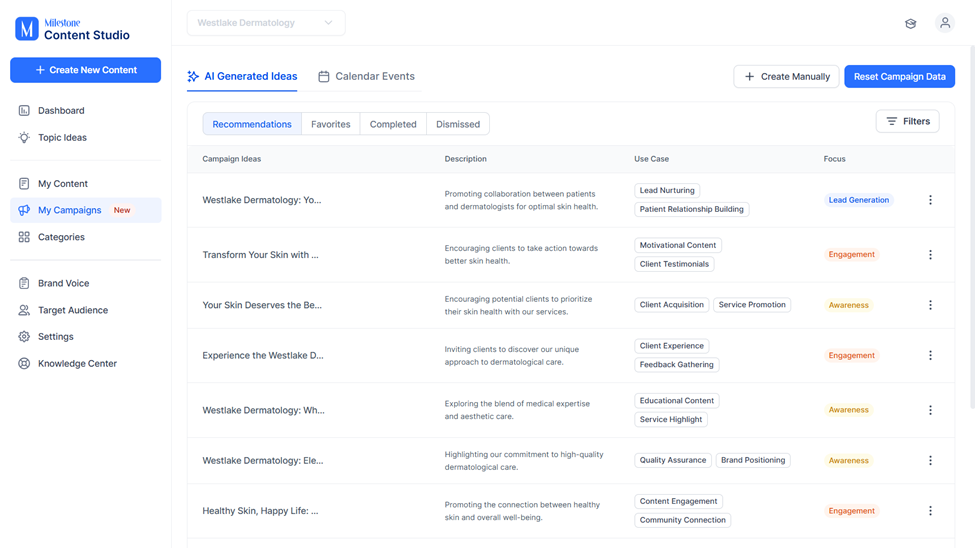Open campaign idea 'Your Skin Deserves the Be...'
This screenshot has width=975, height=548.
click(262, 305)
